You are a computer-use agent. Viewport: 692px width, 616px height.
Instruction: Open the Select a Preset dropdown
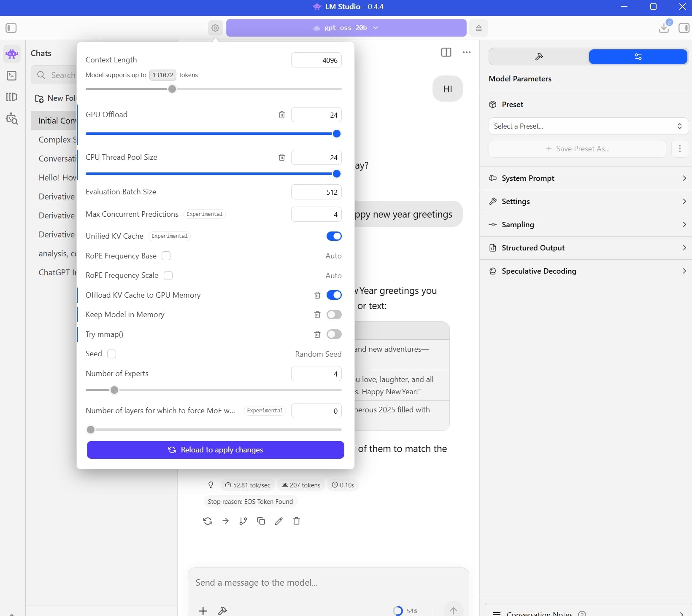coord(588,126)
